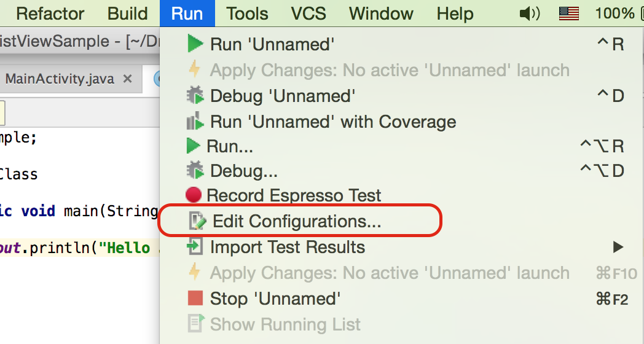Open the VCS menu
644x344 pixels.
[308, 14]
